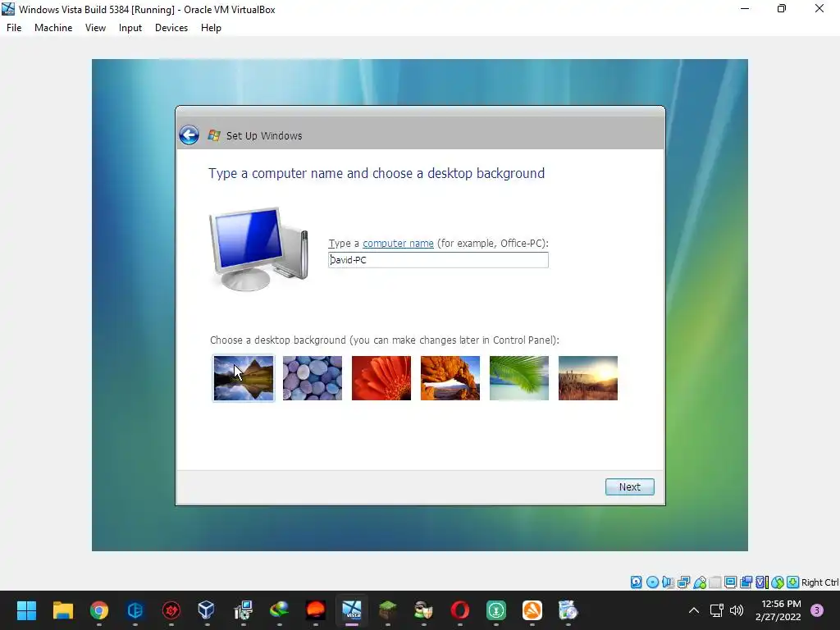The width and height of the screenshot is (840, 630).
Task: Open Internet Download Manager on taskbar
Action: (279, 610)
